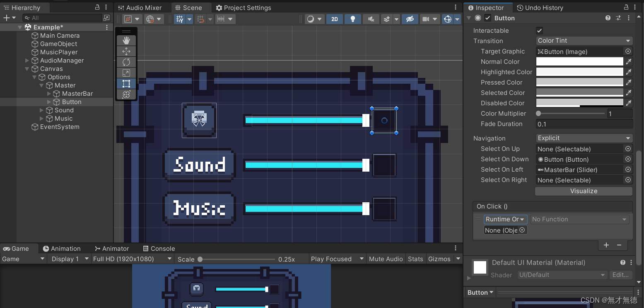Open the Target Graphic object picker
The image size is (644, 308).
[x=628, y=51]
